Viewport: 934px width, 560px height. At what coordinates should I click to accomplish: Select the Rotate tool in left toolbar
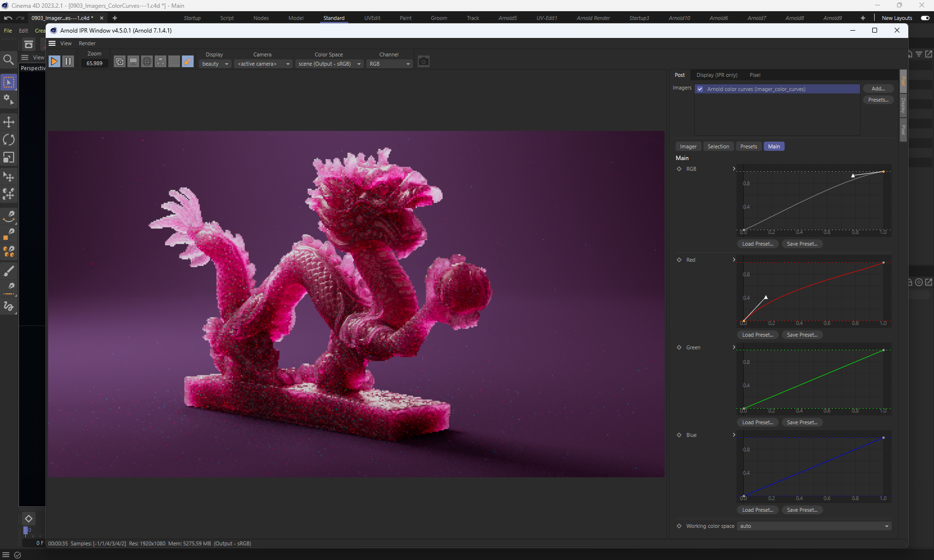click(9, 140)
